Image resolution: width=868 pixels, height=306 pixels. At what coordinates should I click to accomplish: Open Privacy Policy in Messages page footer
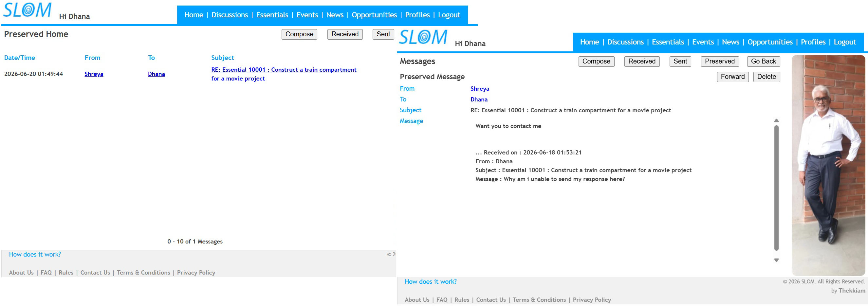592,300
